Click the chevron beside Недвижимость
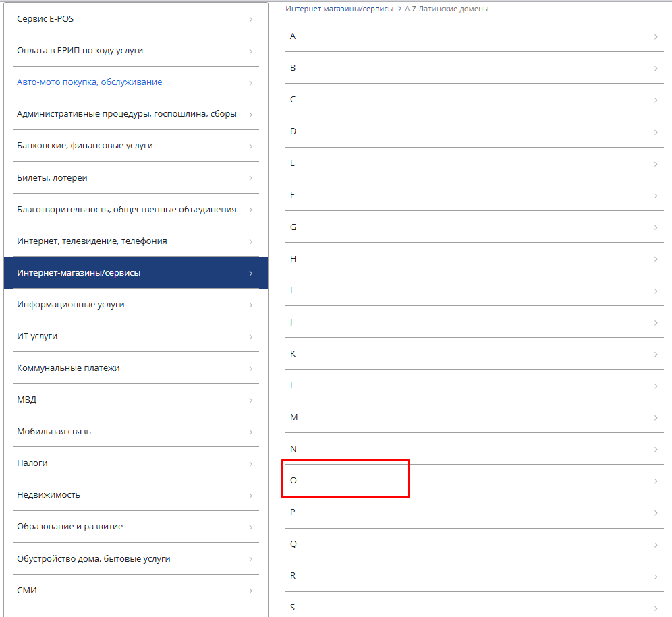The image size is (672, 617). pos(251,496)
